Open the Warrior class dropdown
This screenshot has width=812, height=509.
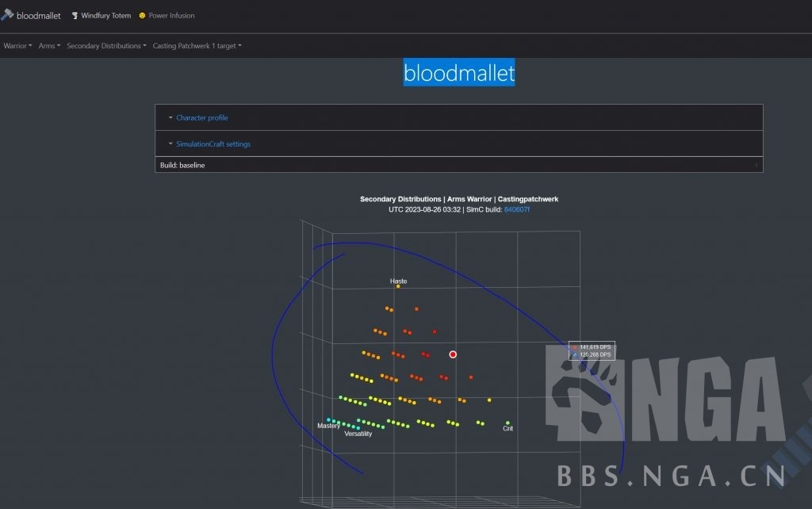click(17, 46)
